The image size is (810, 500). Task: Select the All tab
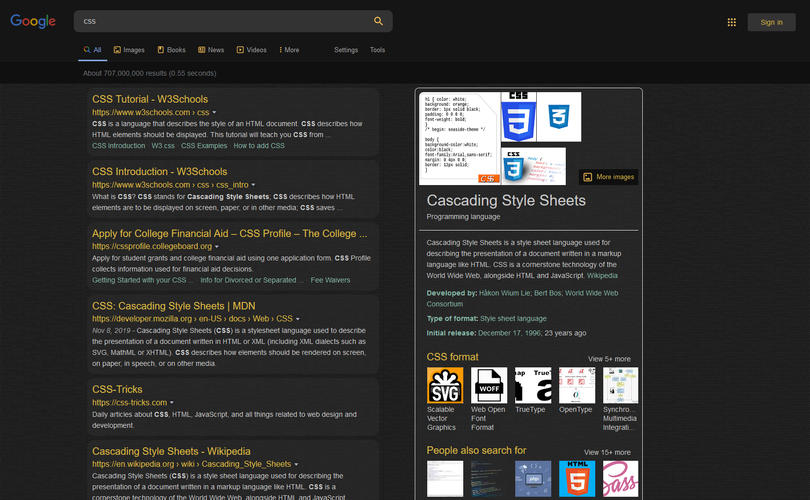(92, 50)
